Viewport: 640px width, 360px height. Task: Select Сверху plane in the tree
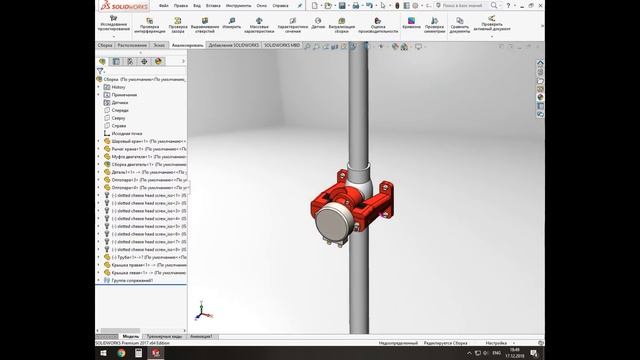[x=118, y=118]
